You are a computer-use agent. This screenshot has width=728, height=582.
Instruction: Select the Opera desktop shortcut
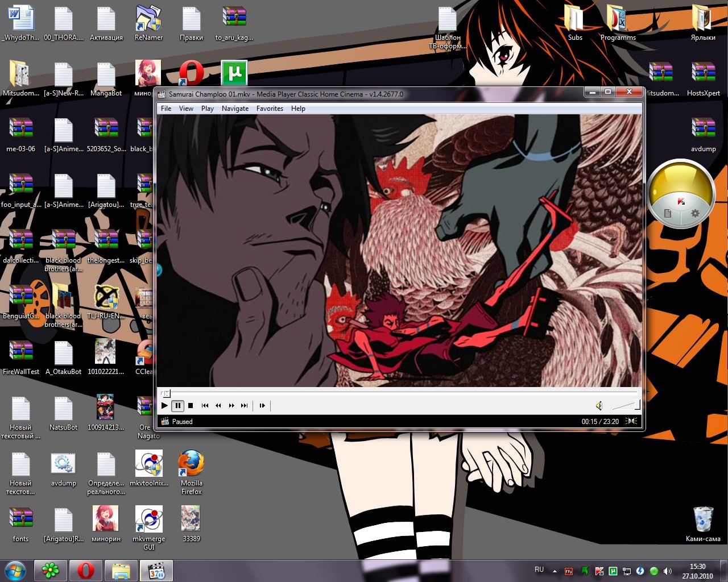pyautogui.click(x=191, y=73)
